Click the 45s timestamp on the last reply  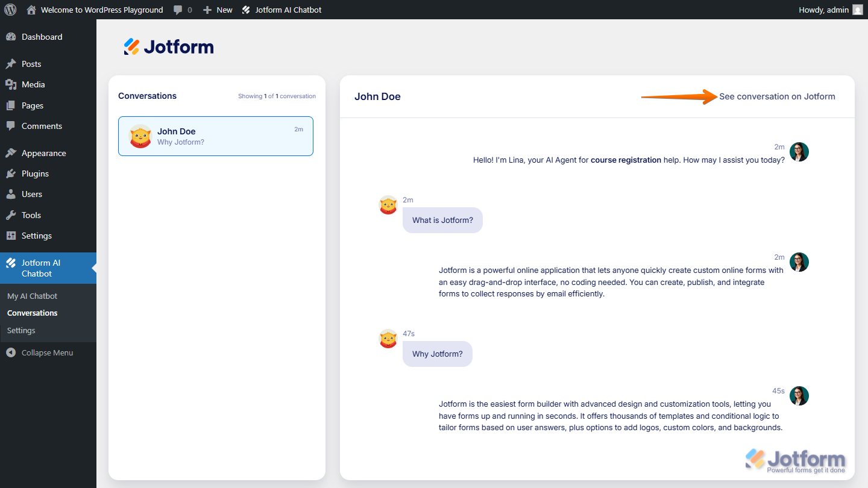point(779,390)
